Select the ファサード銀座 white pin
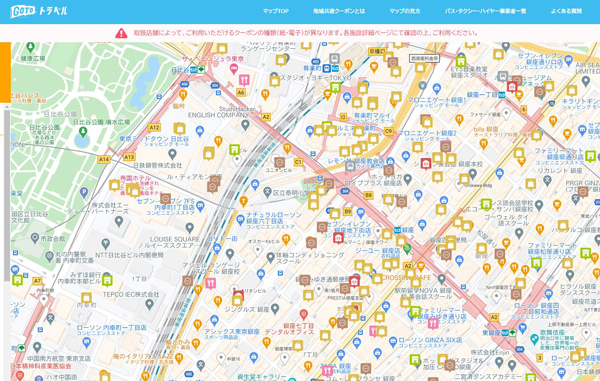600x381 pixels. pyautogui.click(x=506, y=114)
